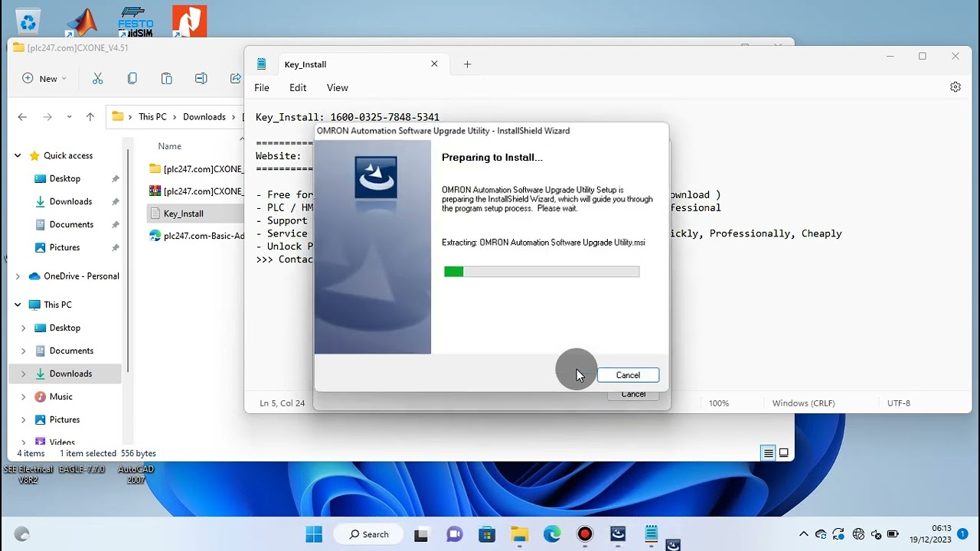980x551 pixels.
Task: Collapse the Quick access tree node
Action: coord(18,155)
